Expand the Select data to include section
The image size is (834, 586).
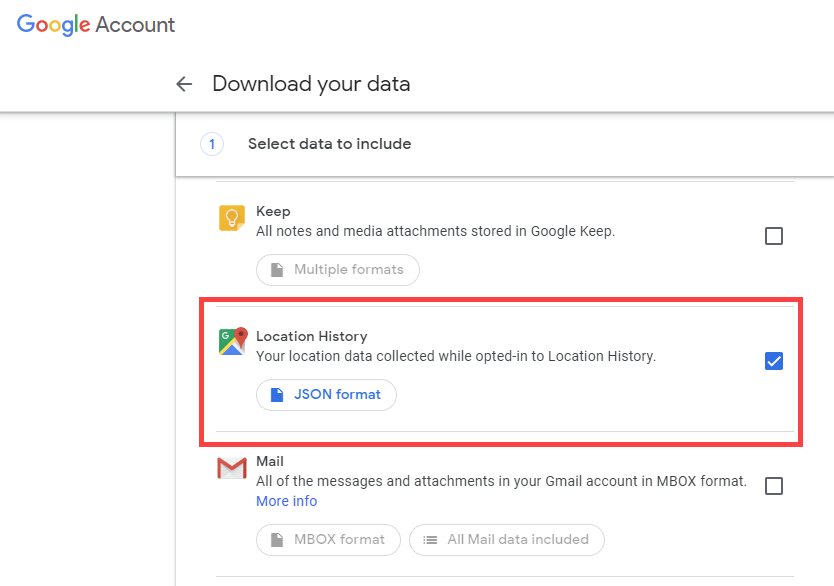pyautogui.click(x=504, y=144)
